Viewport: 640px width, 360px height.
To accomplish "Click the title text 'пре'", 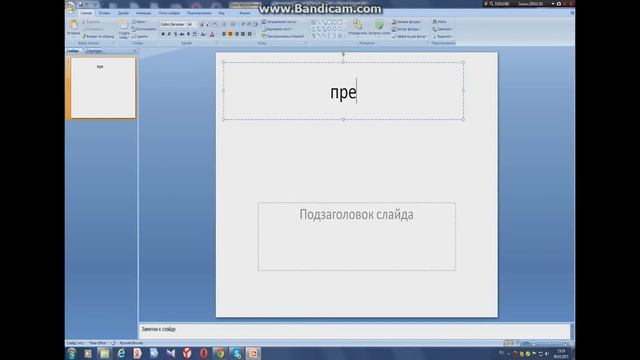I will 343,92.
